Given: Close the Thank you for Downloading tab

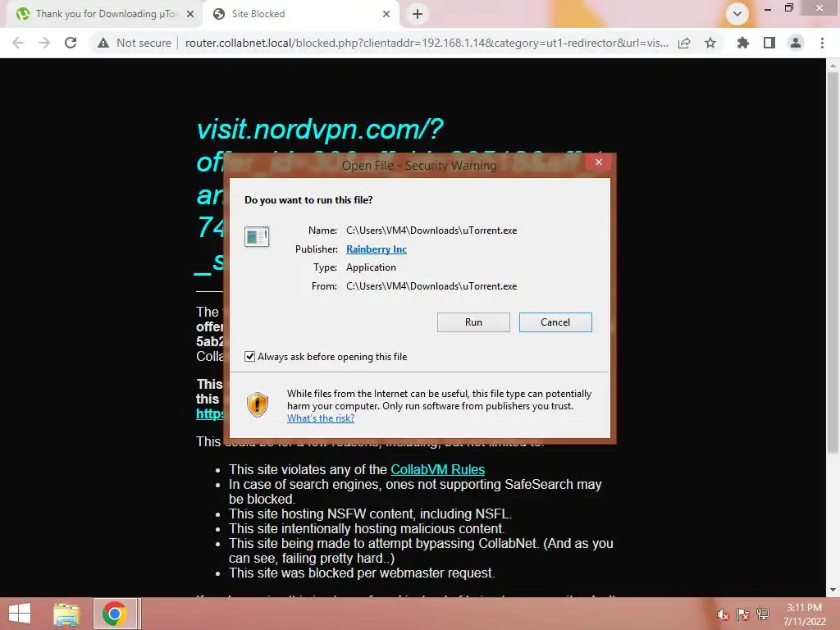Looking at the screenshot, I should point(190,15).
